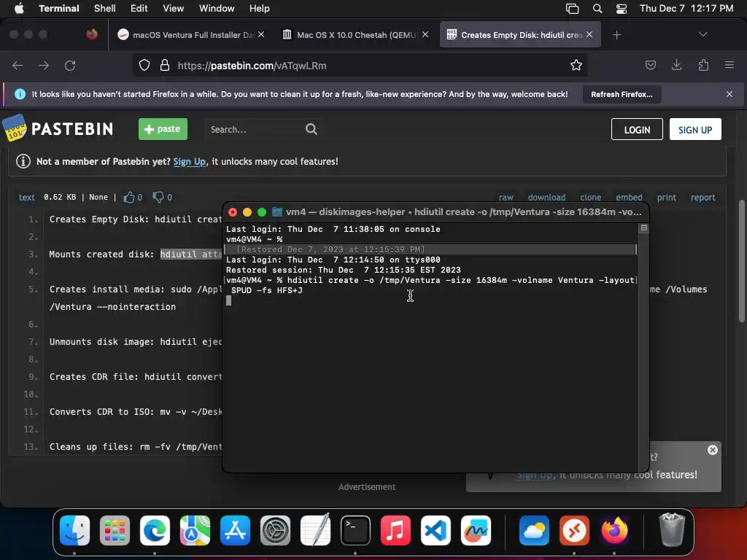Open Control Center in menu bar
Viewport: 747px width, 560px height.
coord(622,9)
